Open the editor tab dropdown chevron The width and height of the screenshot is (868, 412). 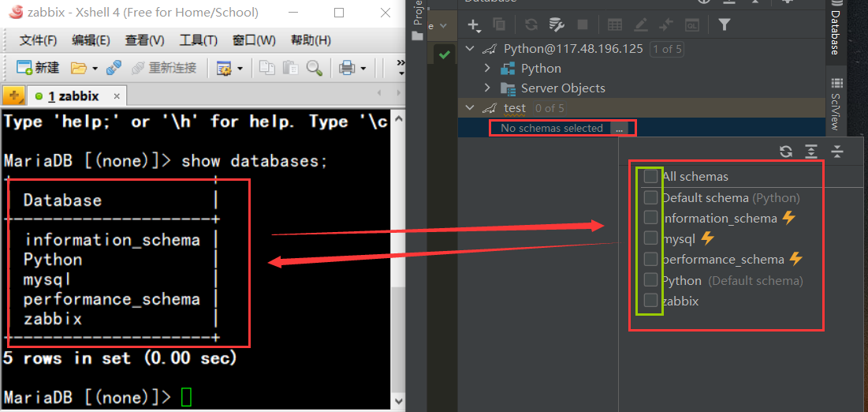[x=443, y=25]
